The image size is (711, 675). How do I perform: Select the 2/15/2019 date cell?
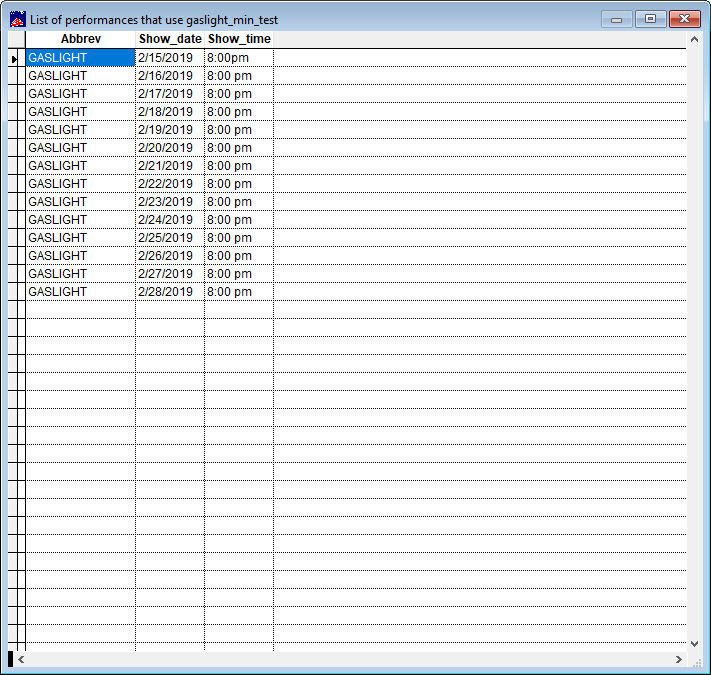[170, 58]
